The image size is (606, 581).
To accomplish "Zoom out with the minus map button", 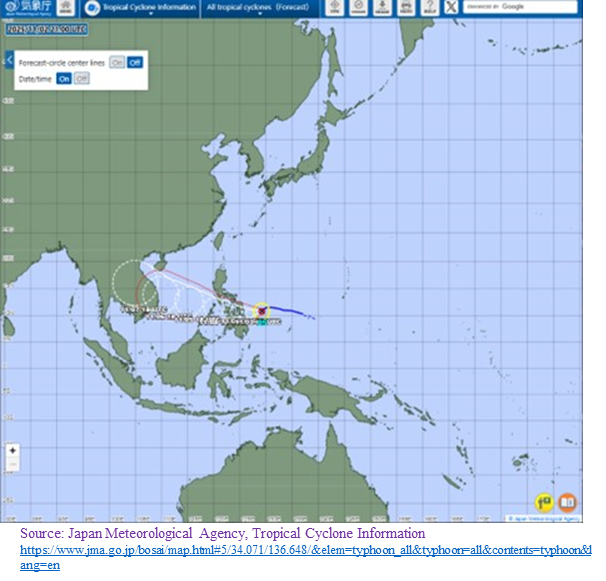I will 13,466.
